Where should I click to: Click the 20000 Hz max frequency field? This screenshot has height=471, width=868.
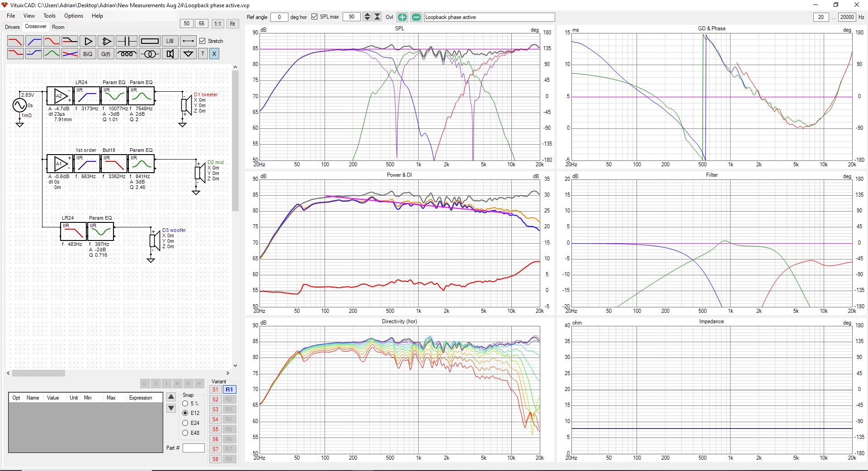(847, 17)
